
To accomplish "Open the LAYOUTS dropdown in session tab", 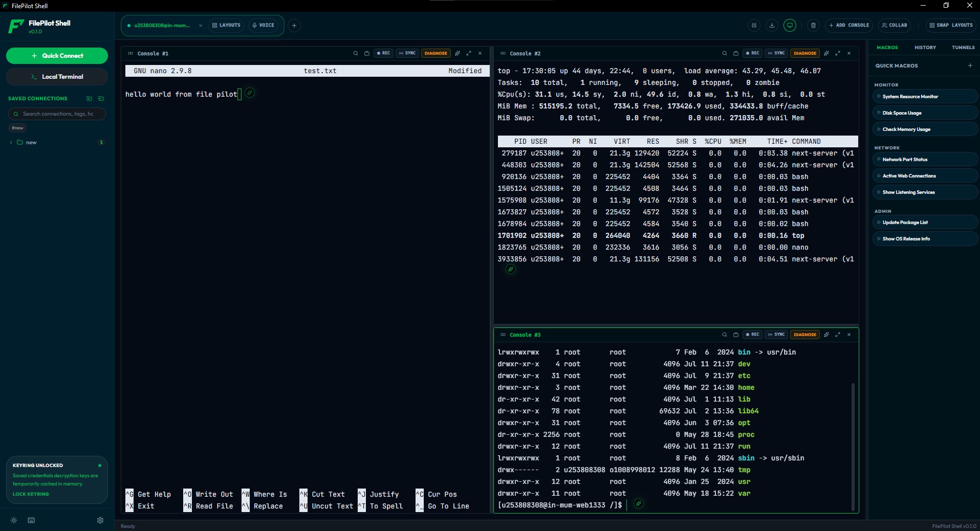I will tap(226, 25).
